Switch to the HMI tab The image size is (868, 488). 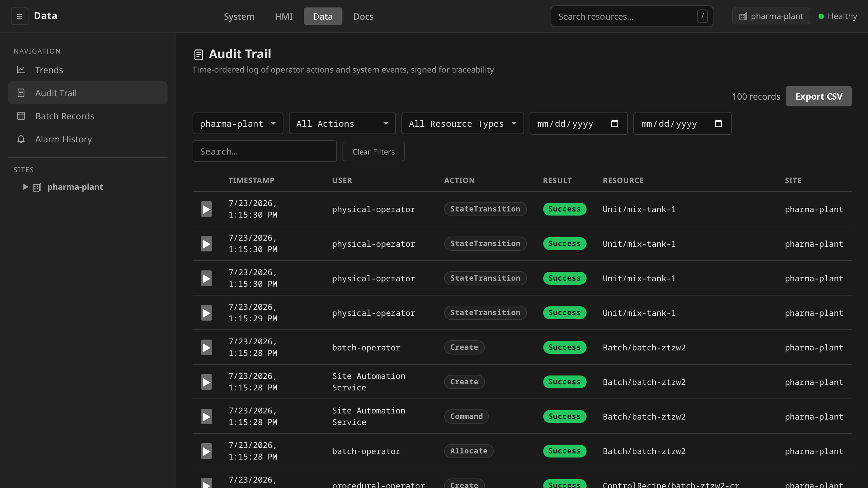tap(284, 16)
